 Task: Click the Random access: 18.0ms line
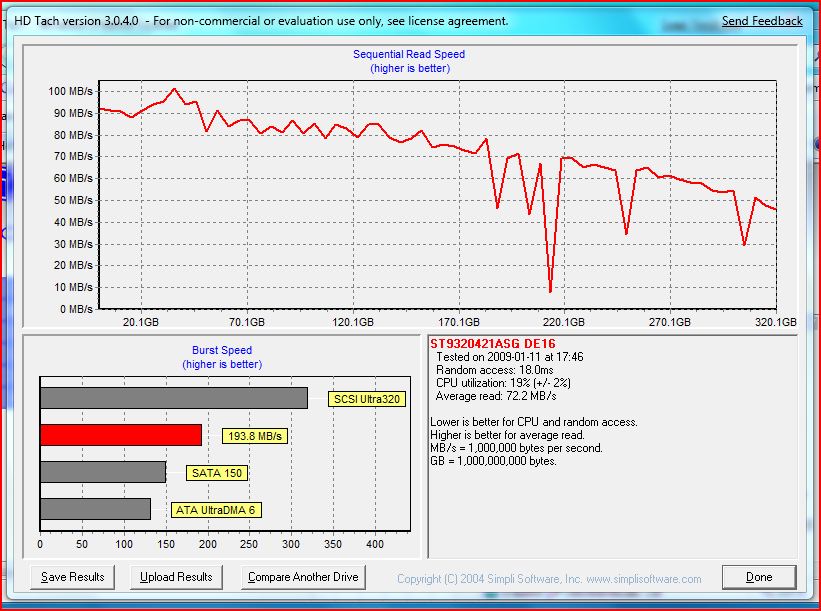[x=494, y=370]
